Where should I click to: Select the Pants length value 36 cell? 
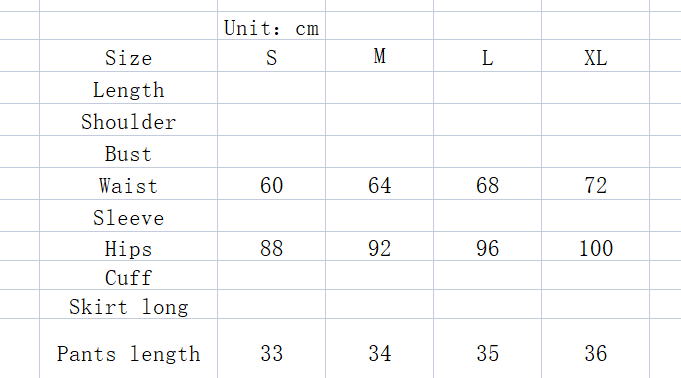[595, 348]
